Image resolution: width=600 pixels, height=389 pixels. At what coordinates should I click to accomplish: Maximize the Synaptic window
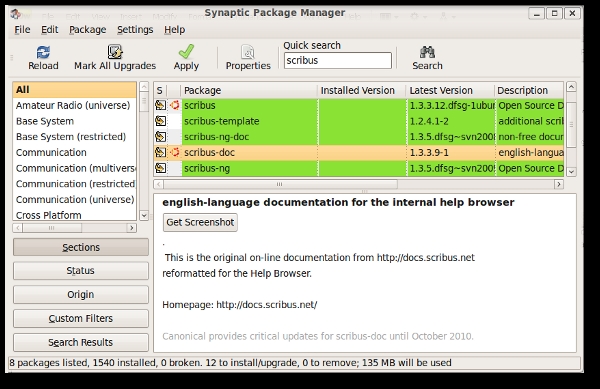click(554, 13)
